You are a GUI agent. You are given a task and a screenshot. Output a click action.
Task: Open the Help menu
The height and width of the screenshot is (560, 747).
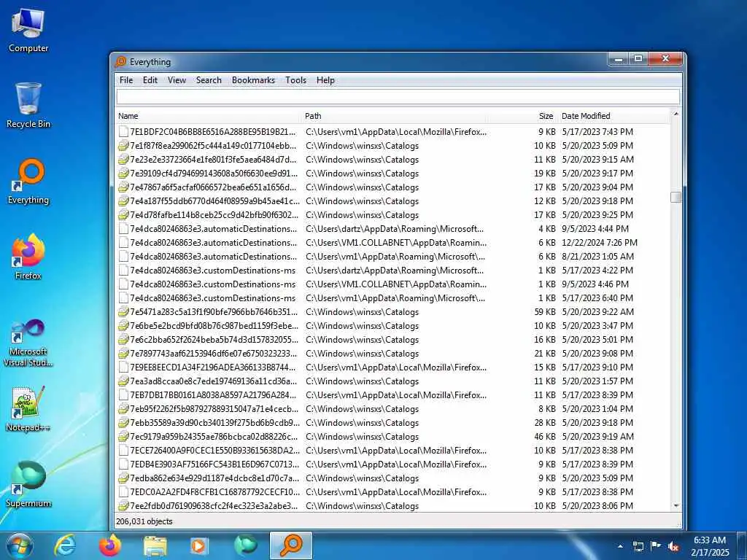[325, 80]
